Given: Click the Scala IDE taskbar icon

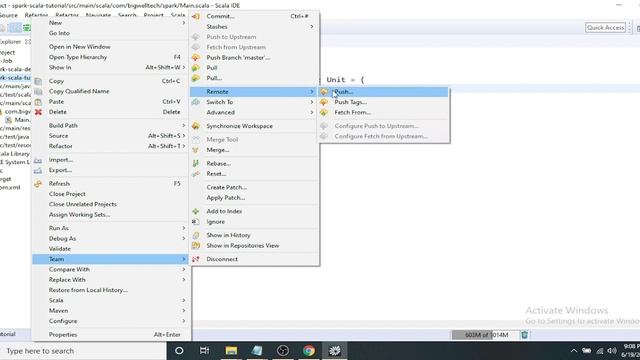Looking at the screenshot, I should [335, 351].
